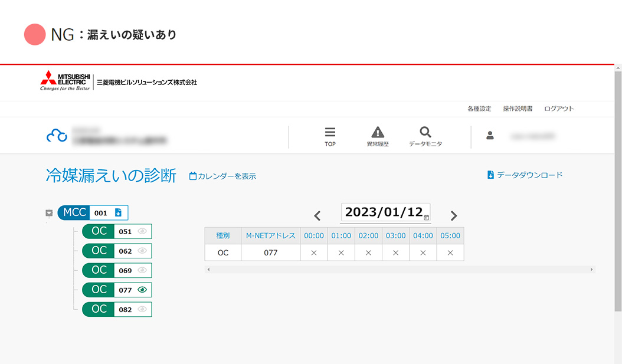
Task: Click the データモニタ magnifier icon
Action: point(425,132)
